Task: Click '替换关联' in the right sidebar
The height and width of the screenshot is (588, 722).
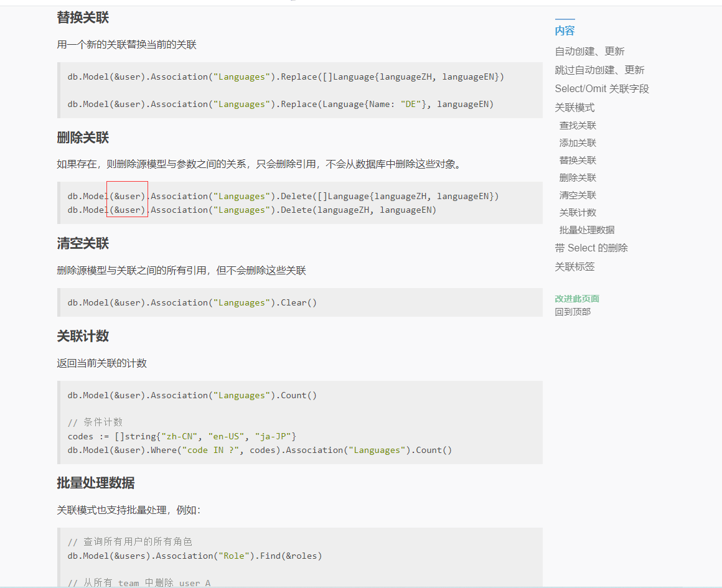Action: (x=578, y=161)
